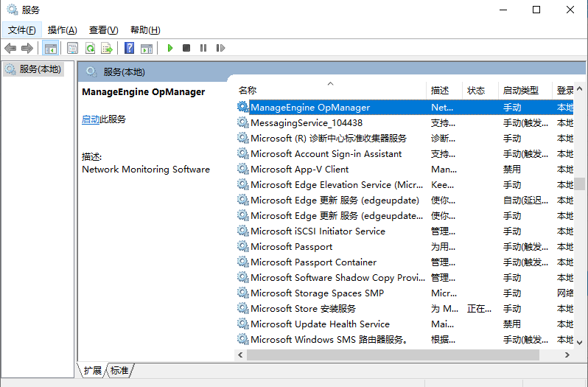Open the 帮助(H) menu
The width and height of the screenshot is (588, 387).
(x=145, y=30)
